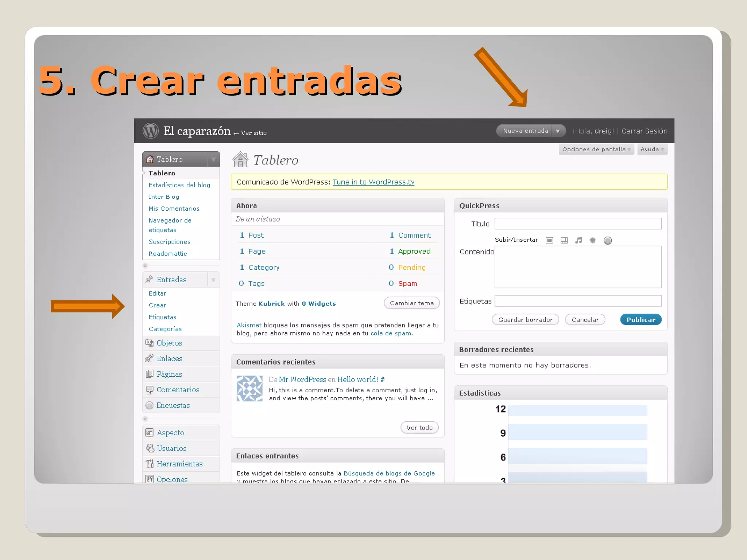Open the 1 Page link
The height and width of the screenshot is (560, 747).
[x=252, y=251]
